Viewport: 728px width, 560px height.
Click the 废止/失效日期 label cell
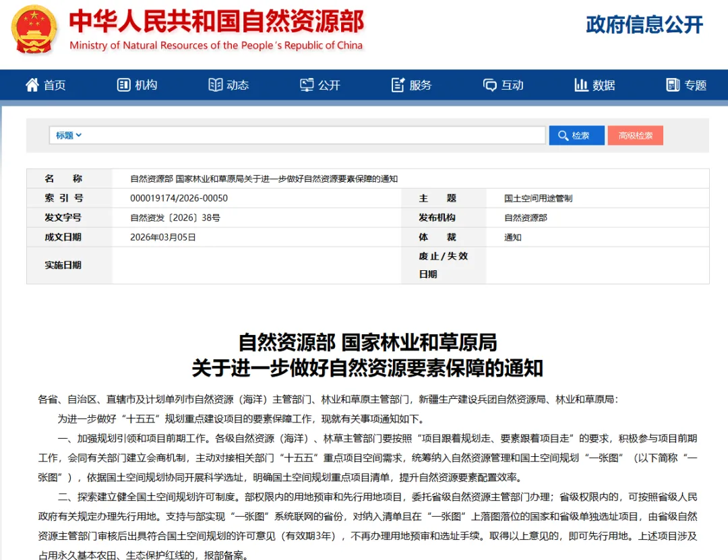point(444,265)
